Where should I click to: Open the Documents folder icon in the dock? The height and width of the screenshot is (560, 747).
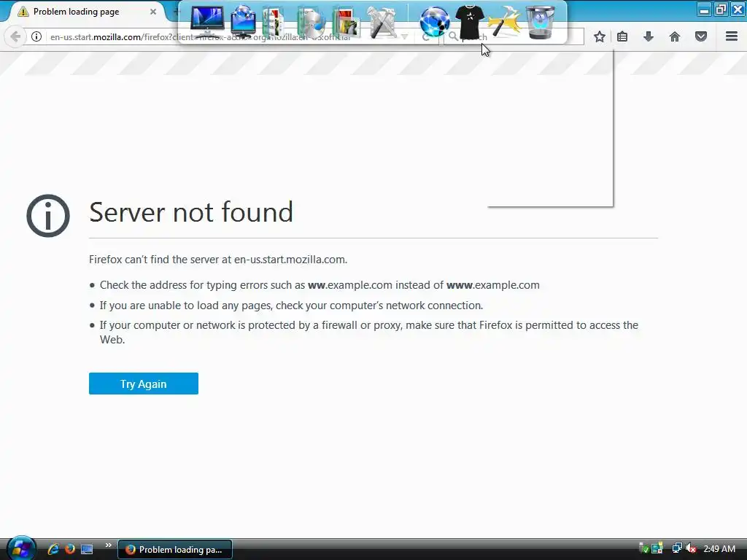click(x=274, y=22)
